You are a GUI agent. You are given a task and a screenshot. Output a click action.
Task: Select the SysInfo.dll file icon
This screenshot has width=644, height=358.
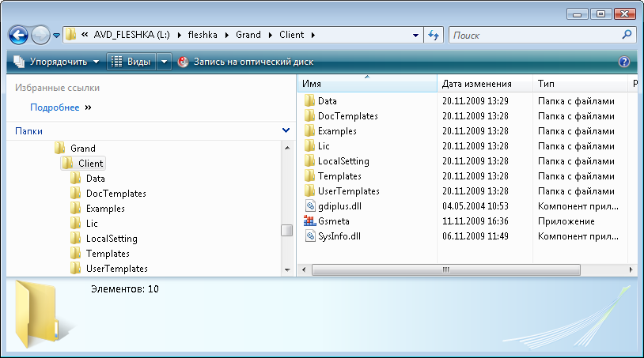tap(309, 236)
